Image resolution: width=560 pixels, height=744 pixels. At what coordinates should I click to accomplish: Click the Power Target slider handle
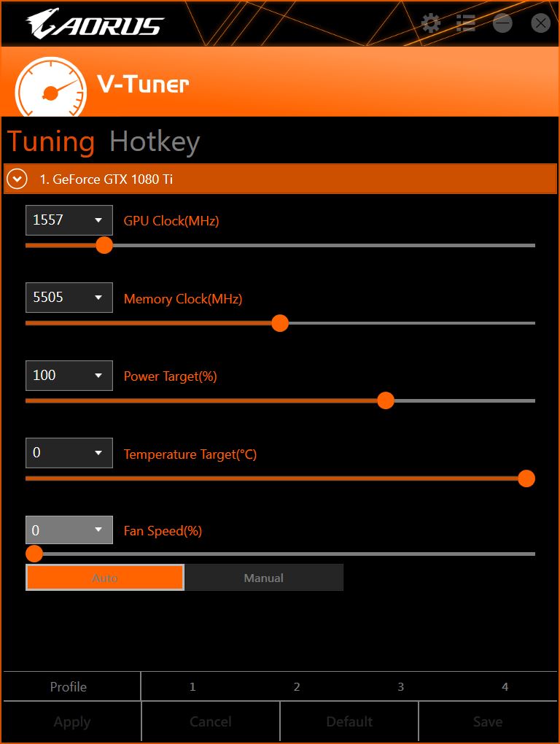tap(386, 400)
